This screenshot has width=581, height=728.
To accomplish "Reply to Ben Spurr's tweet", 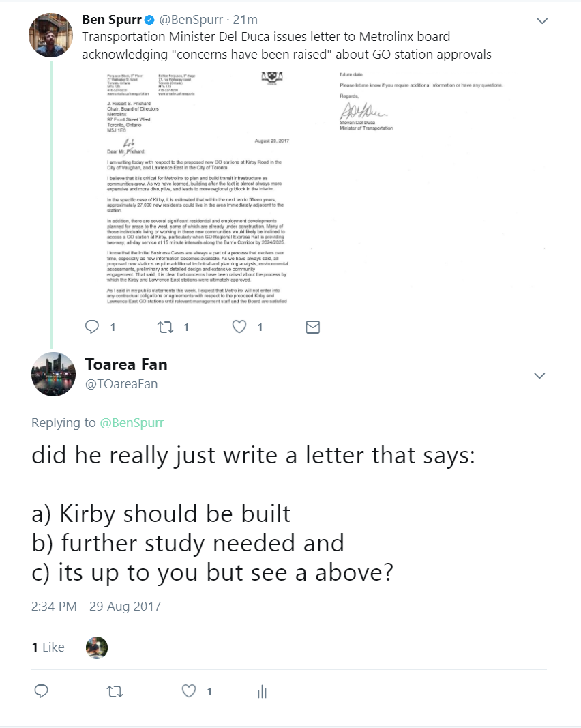I will [x=91, y=327].
